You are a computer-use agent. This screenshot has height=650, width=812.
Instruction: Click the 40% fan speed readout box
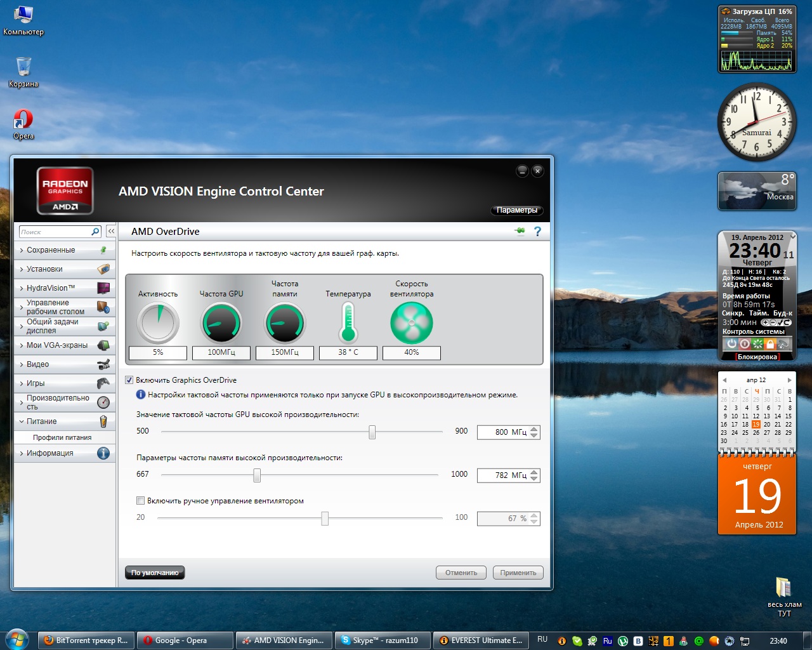[x=412, y=352]
